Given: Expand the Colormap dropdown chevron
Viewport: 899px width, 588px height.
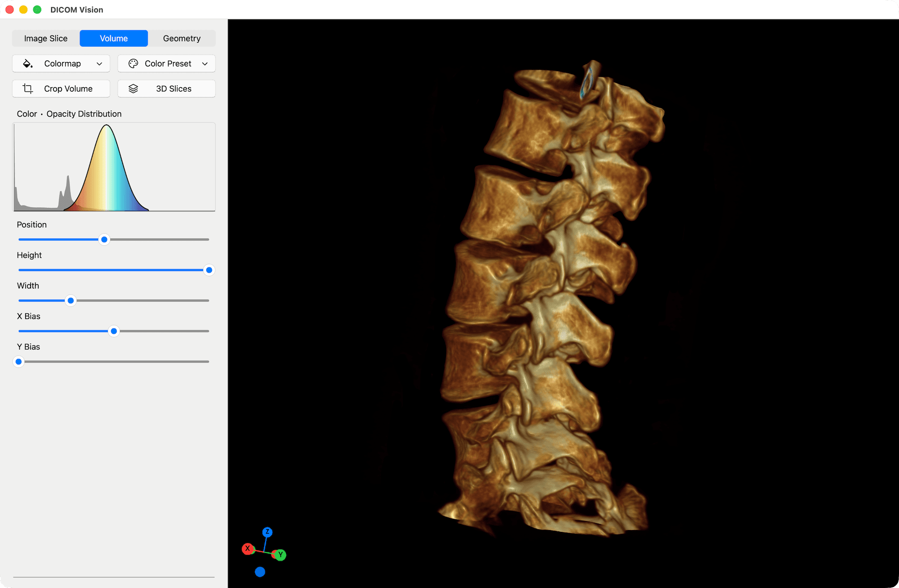Looking at the screenshot, I should coord(99,64).
